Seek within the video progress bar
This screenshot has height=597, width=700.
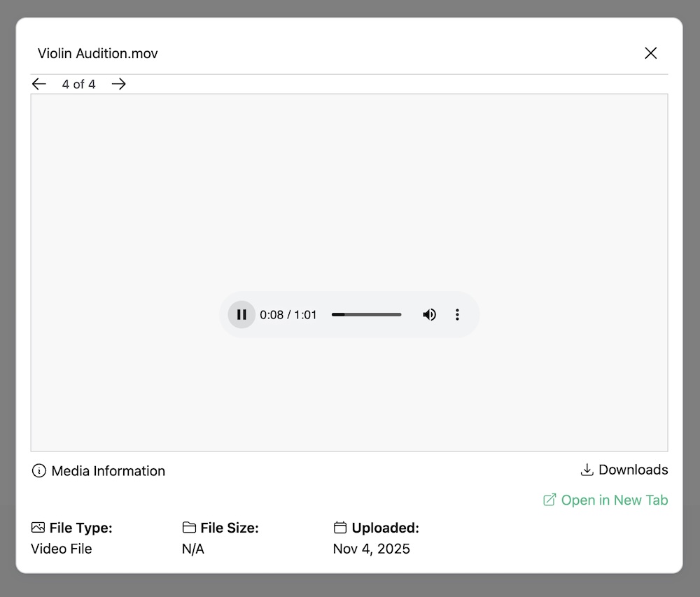click(366, 315)
